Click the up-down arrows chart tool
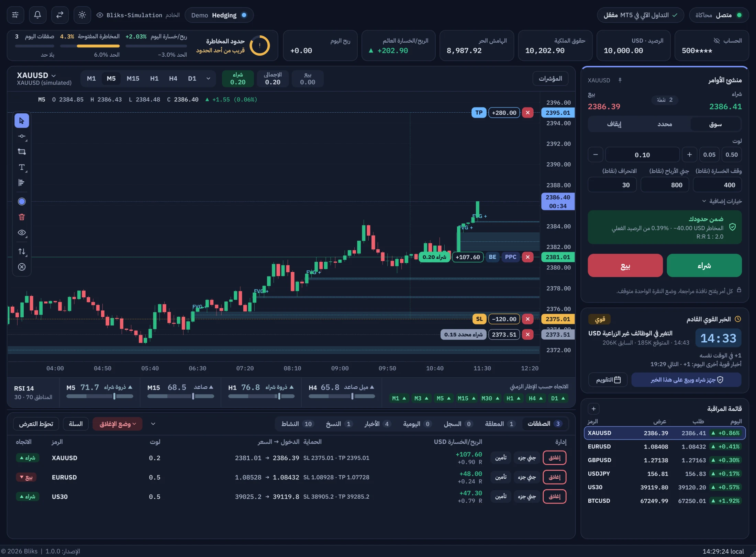 [x=22, y=251]
